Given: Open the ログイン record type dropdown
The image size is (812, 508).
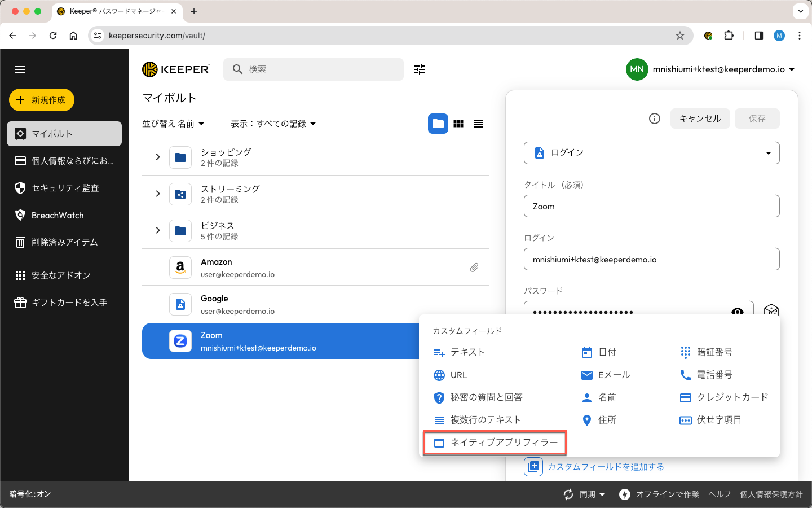Looking at the screenshot, I should (651, 153).
